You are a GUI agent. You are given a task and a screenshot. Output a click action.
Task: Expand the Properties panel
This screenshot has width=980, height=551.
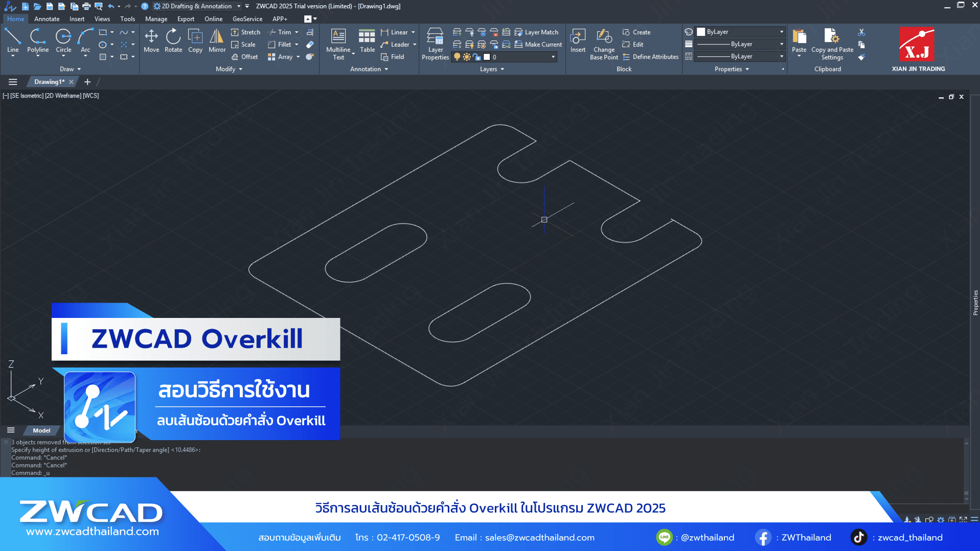point(732,69)
